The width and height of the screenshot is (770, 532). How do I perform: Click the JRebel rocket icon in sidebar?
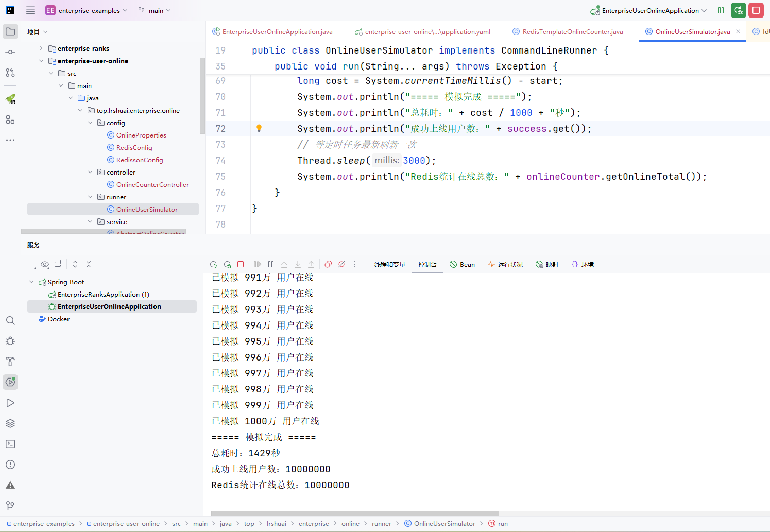(10, 98)
